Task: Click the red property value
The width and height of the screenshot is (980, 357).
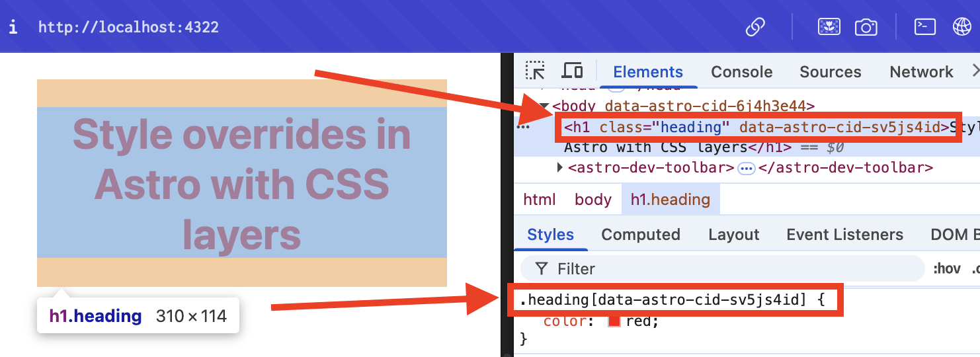Action: pos(637,321)
